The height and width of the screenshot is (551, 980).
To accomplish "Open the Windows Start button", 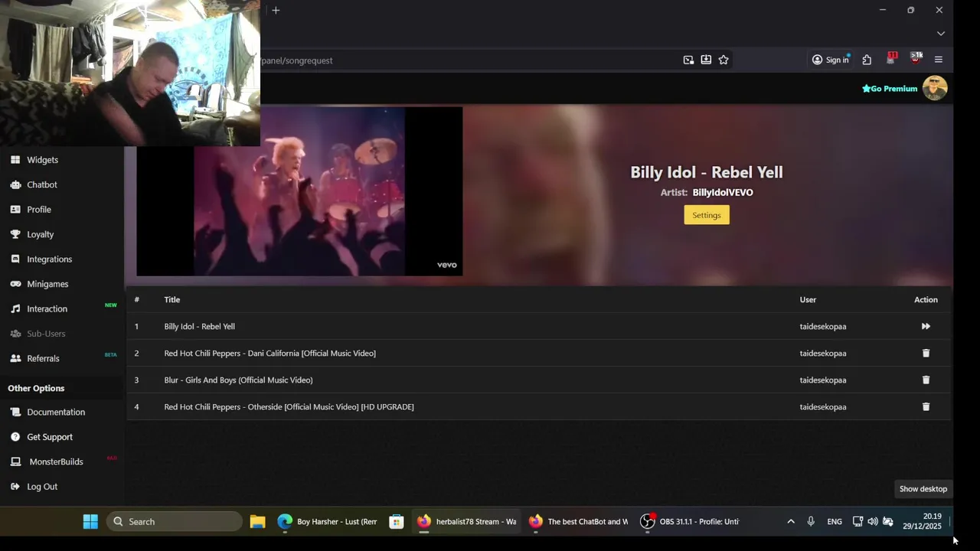I will (90, 522).
